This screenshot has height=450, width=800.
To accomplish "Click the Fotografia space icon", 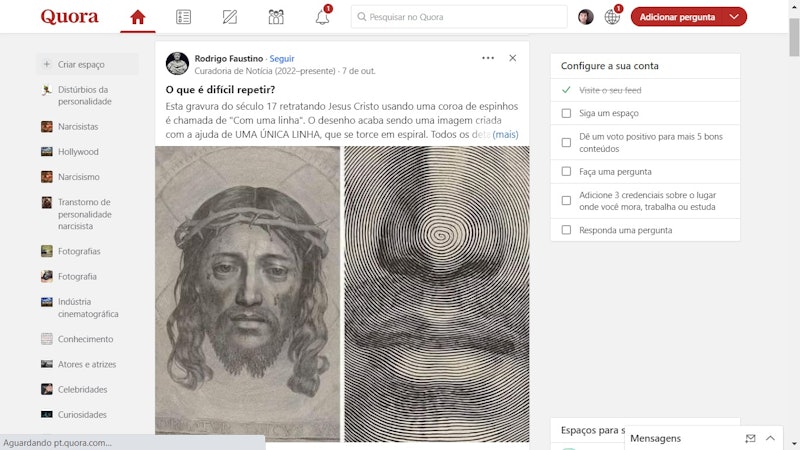I will tap(46, 277).
